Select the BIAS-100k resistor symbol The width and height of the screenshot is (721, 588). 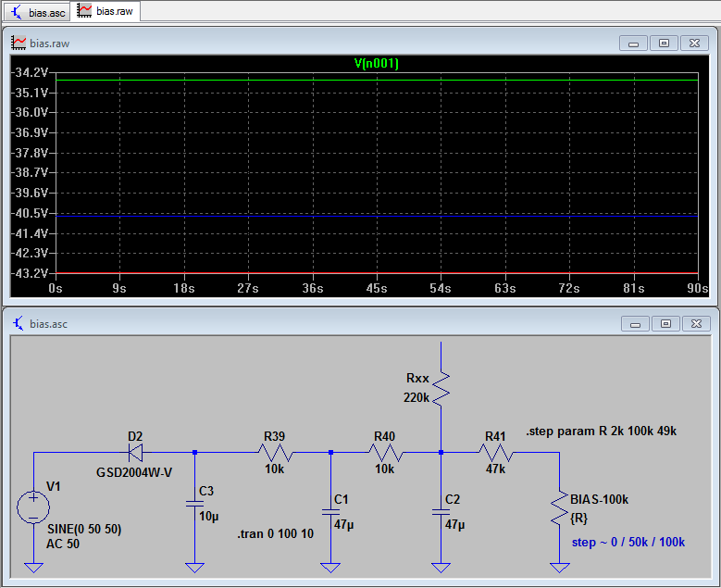(559, 507)
